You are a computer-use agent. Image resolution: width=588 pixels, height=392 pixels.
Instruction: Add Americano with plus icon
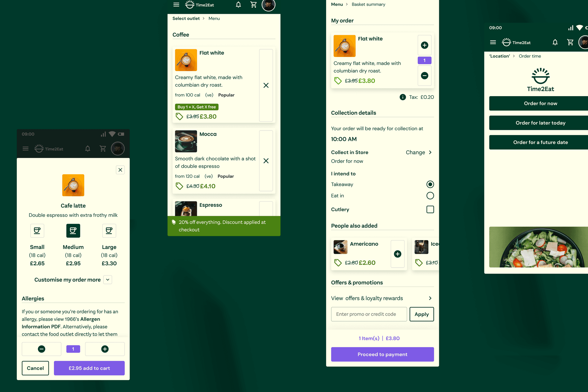coord(398,254)
